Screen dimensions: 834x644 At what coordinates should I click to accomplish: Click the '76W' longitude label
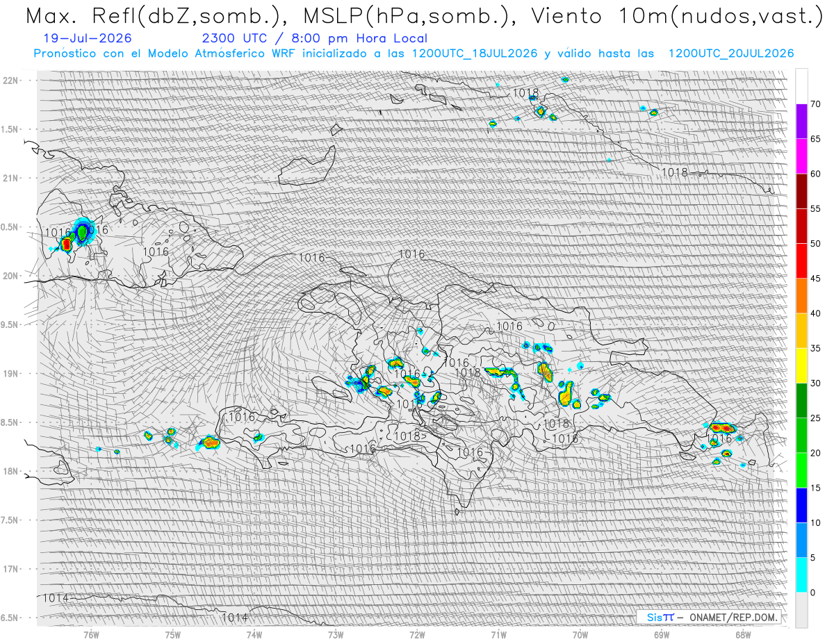click(91, 634)
